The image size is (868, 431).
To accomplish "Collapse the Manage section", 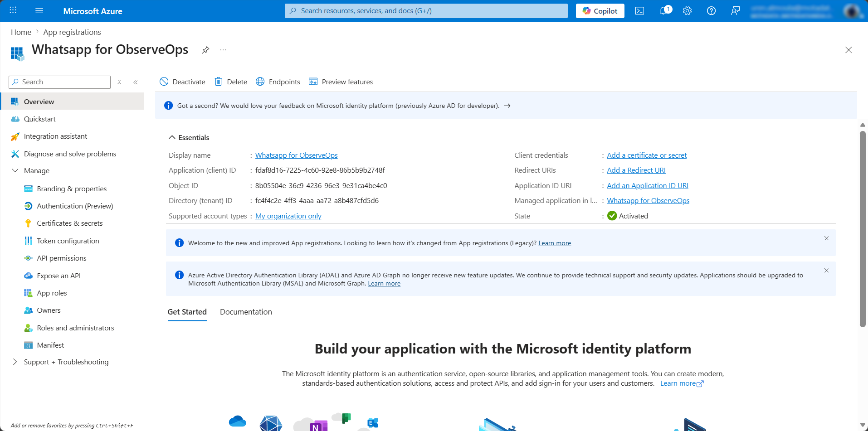I will click(15, 171).
